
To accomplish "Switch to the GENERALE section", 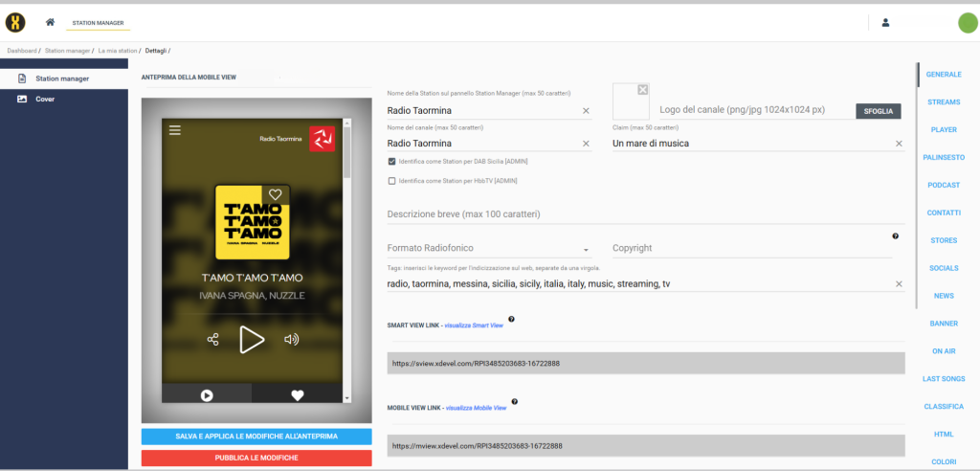I will click(943, 75).
